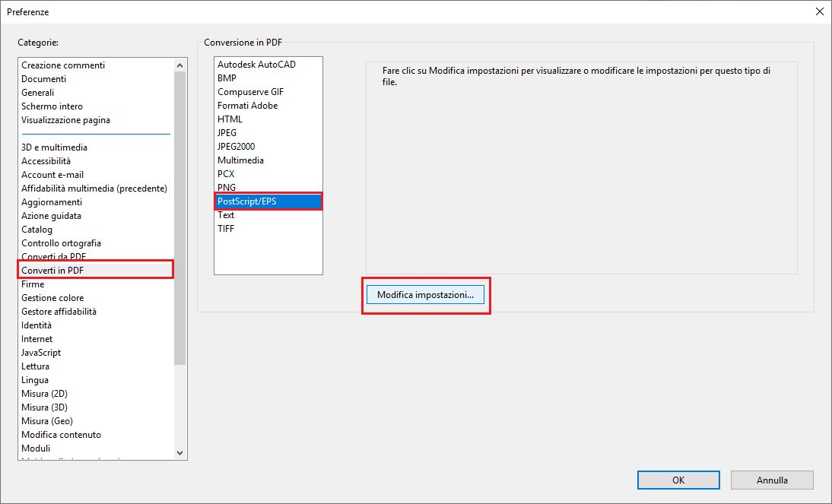Open Modifica impostazioni for PostScript/EPS
The width and height of the screenshot is (832, 504).
[425, 294]
